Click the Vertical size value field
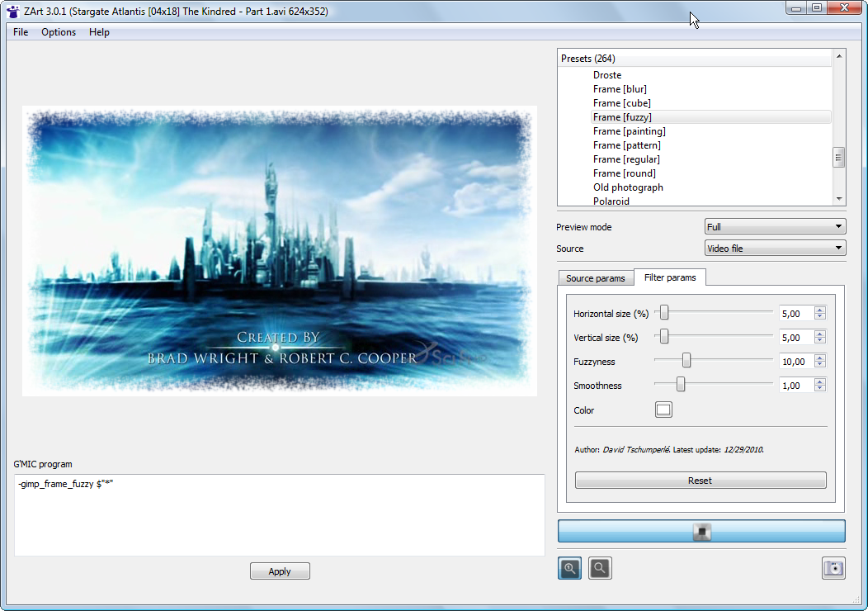 click(x=796, y=338)
